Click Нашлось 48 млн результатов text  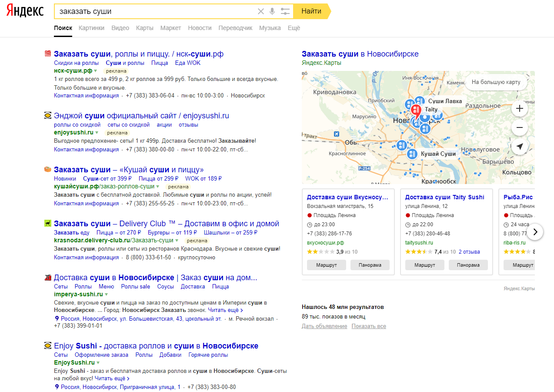coord(343,307)
